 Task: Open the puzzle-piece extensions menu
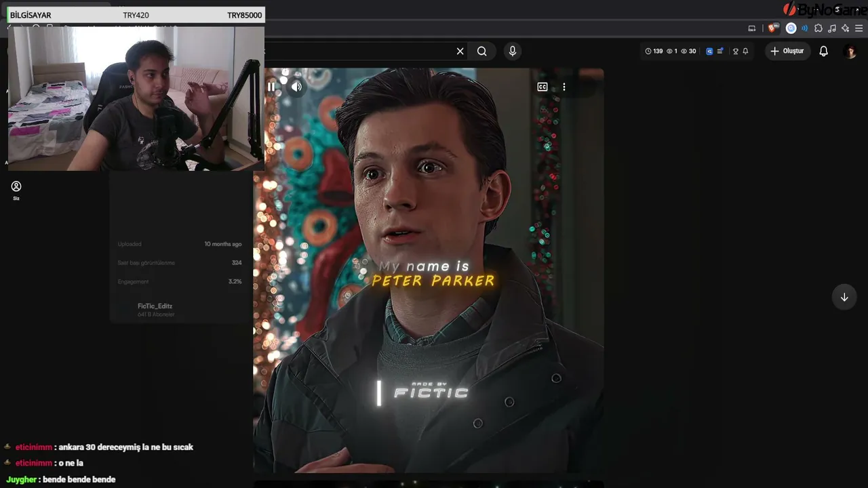pyautogui.click(x=818, y=28)
